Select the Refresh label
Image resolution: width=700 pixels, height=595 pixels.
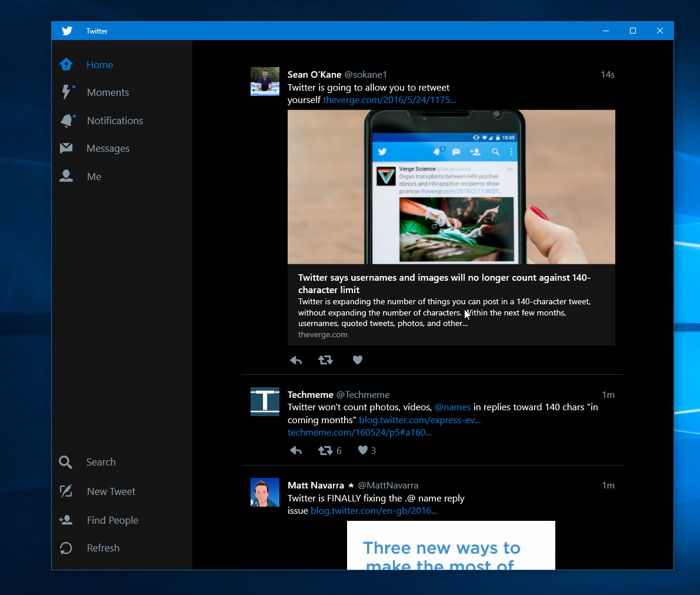pos(103,548)
